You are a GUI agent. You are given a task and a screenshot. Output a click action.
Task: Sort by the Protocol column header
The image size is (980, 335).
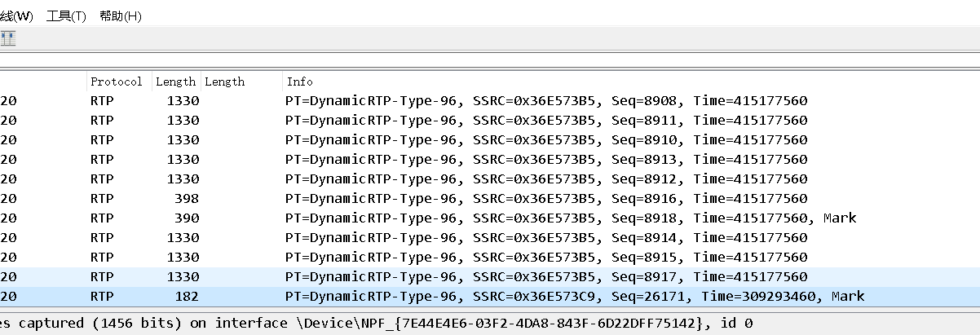click(x=117, y=82)
